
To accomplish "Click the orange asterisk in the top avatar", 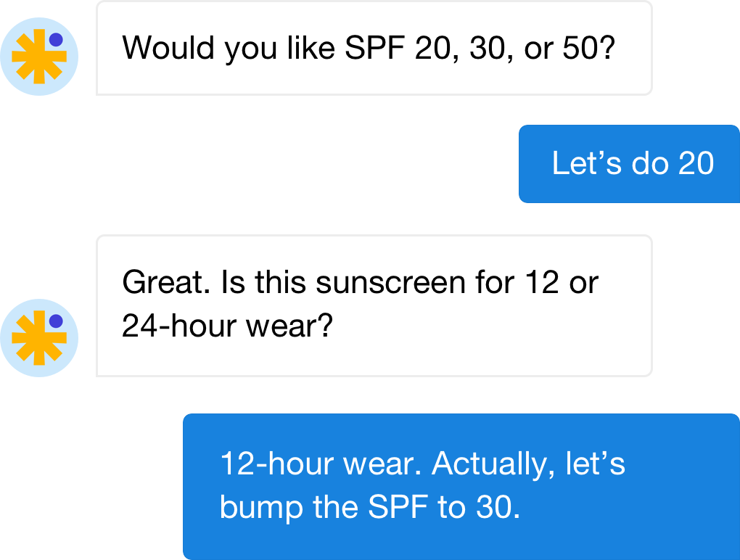I will [38, 57].
